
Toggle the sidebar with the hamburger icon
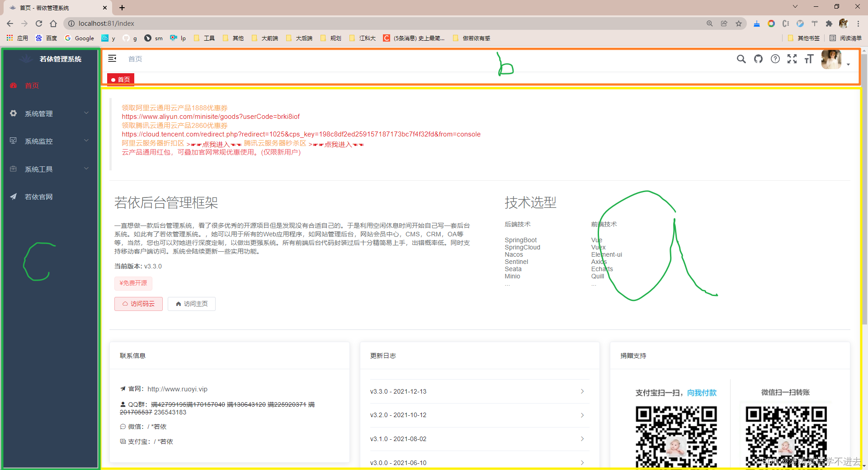tap(112, 59)
